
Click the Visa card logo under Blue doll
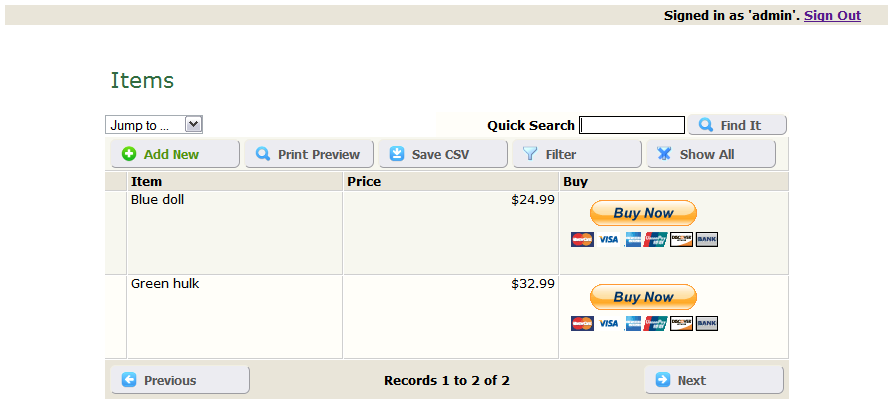click(x=608, y=240)
